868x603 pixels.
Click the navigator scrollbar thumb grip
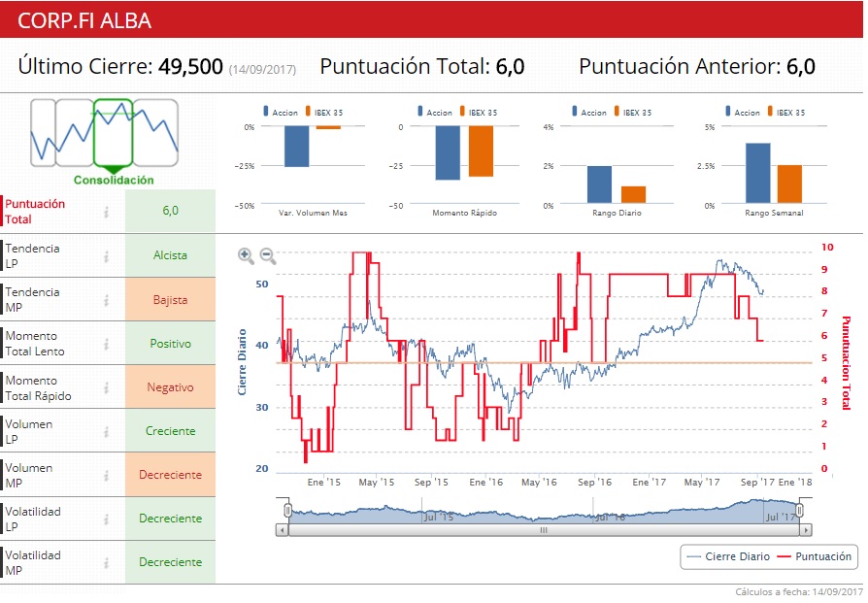(x=544, y=530)
